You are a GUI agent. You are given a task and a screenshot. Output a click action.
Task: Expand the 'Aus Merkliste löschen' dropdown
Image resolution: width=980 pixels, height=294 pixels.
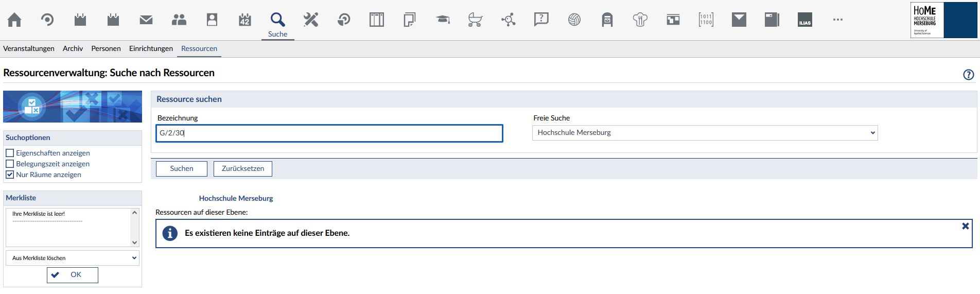(x=73, y=258)
